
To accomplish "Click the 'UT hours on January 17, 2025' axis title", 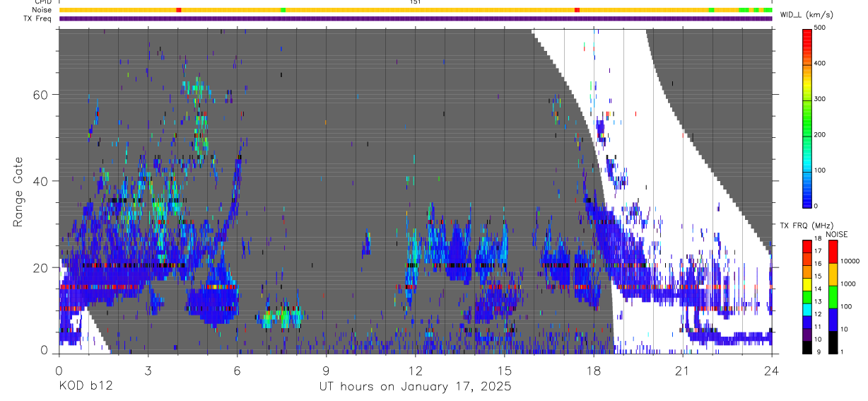I will [414, 388].
